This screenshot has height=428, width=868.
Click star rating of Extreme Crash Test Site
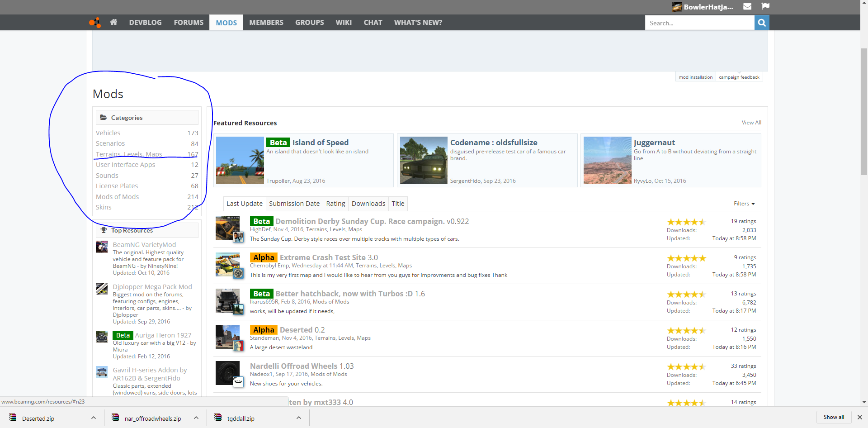pyautogui.click(x=686, y=258)
